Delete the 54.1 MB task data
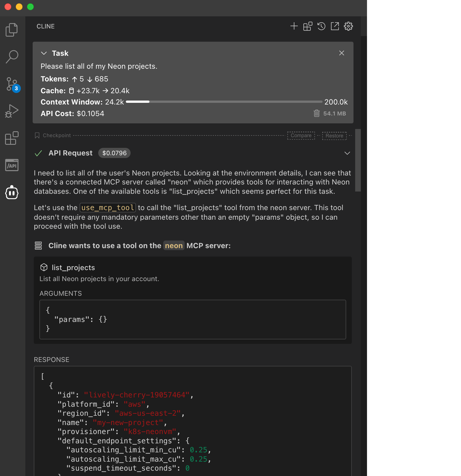Screen dimensions: 461x476 (317, 114)
